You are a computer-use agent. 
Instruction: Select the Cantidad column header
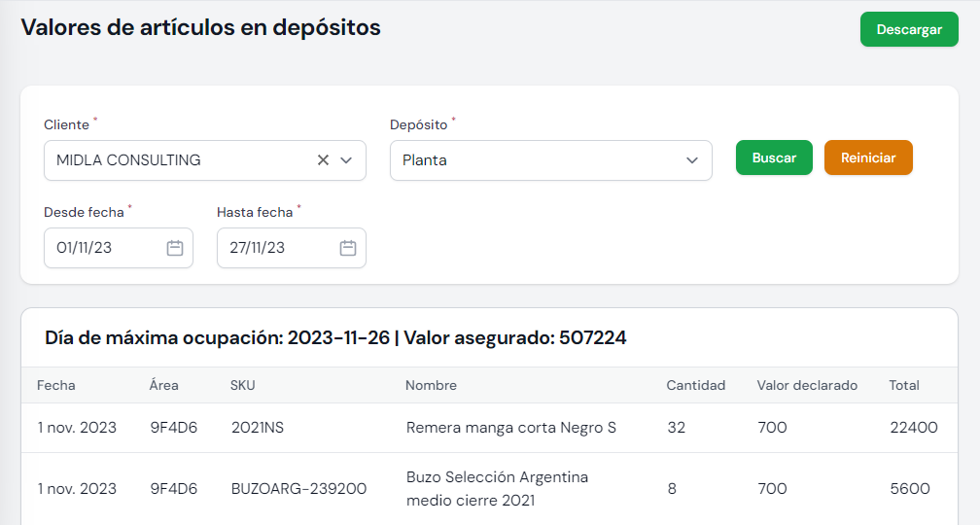click(x=695, y=385)
